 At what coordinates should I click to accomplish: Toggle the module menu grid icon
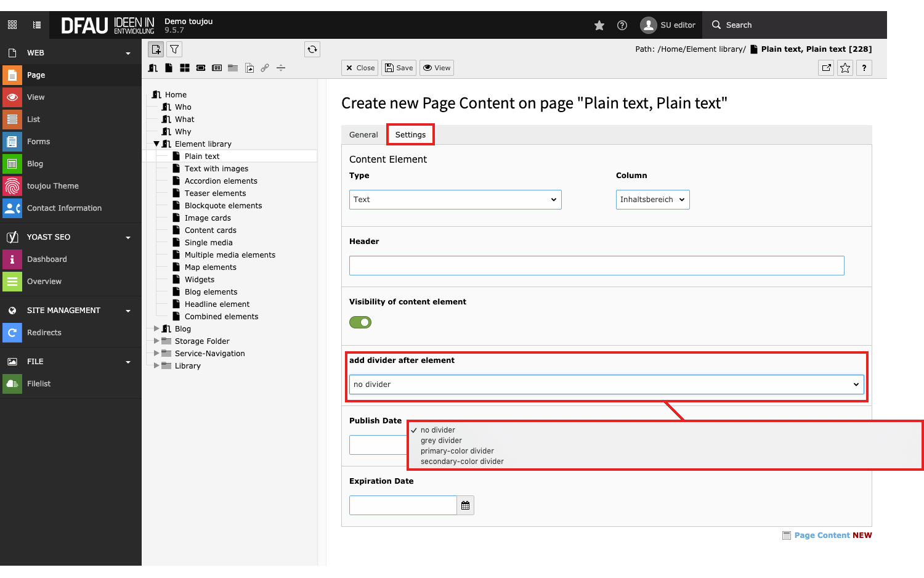12,25
